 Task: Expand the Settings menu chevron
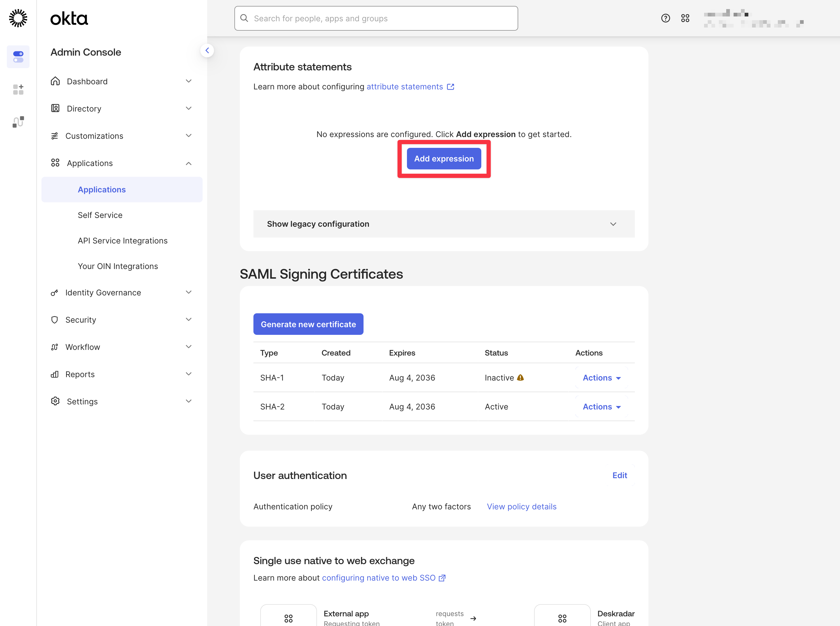point(189,401)
